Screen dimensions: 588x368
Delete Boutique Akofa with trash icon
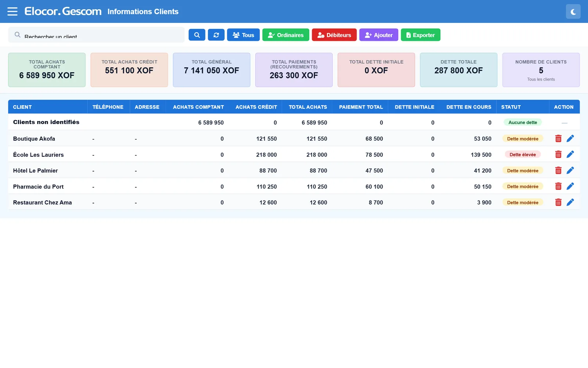558,139
